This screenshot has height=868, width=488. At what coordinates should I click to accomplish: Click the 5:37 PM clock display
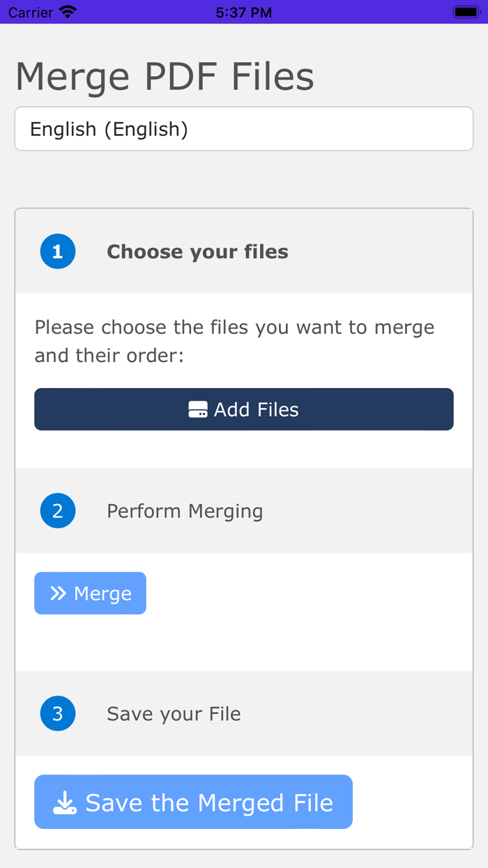(243, 11)
